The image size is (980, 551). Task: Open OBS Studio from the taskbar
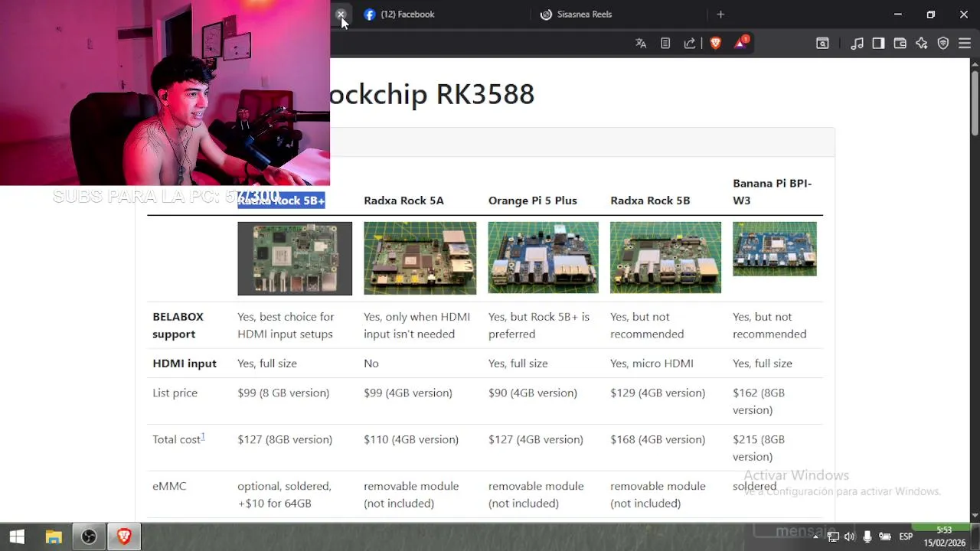tap(89, 537)
